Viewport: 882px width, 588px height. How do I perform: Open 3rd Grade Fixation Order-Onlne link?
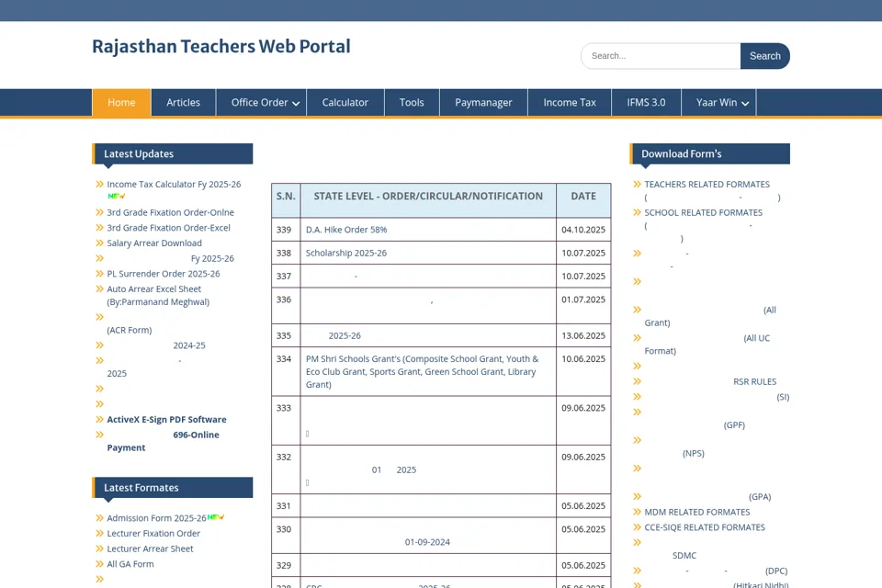pos(171,212)
